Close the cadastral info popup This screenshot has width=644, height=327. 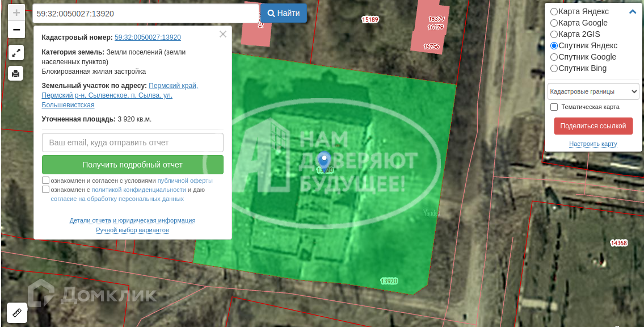click(223, 34)
